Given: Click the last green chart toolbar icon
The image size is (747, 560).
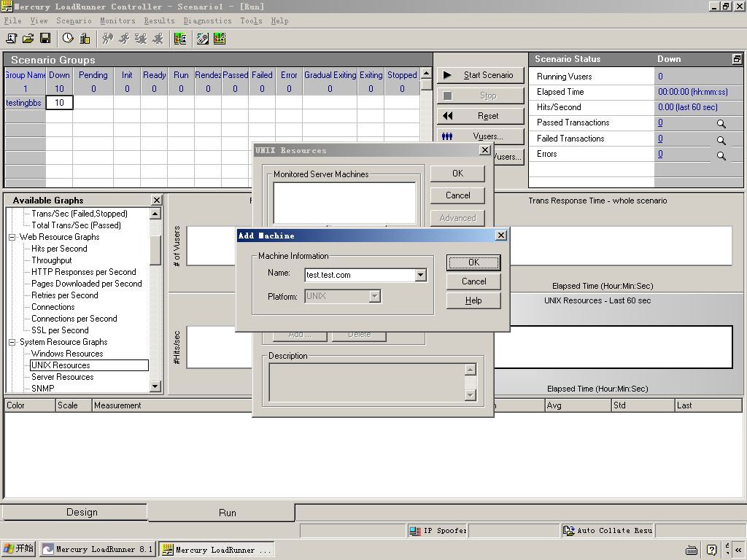Looking at the screenshot, I should [x=220, y=39].
